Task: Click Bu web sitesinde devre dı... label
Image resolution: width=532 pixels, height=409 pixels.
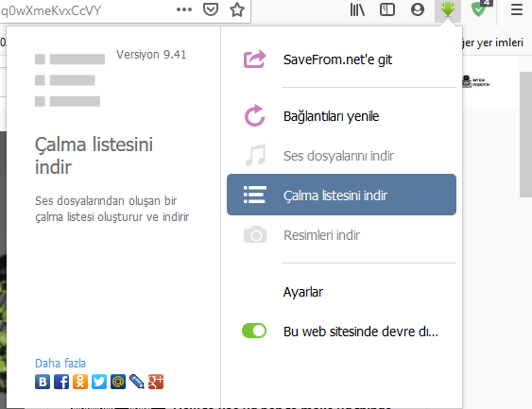Action: point(361,332)
